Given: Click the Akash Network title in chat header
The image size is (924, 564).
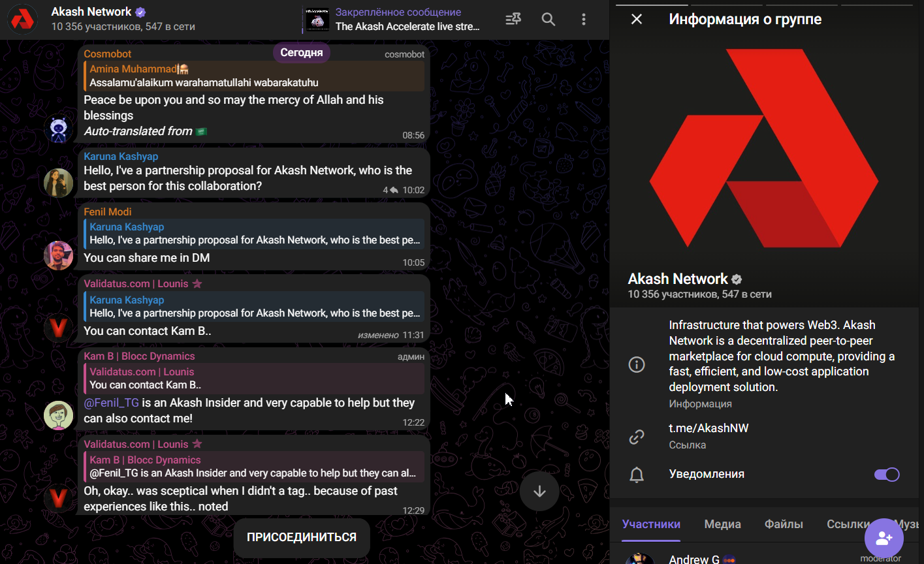Looking at the screenshot, I should tap(91, 12).
